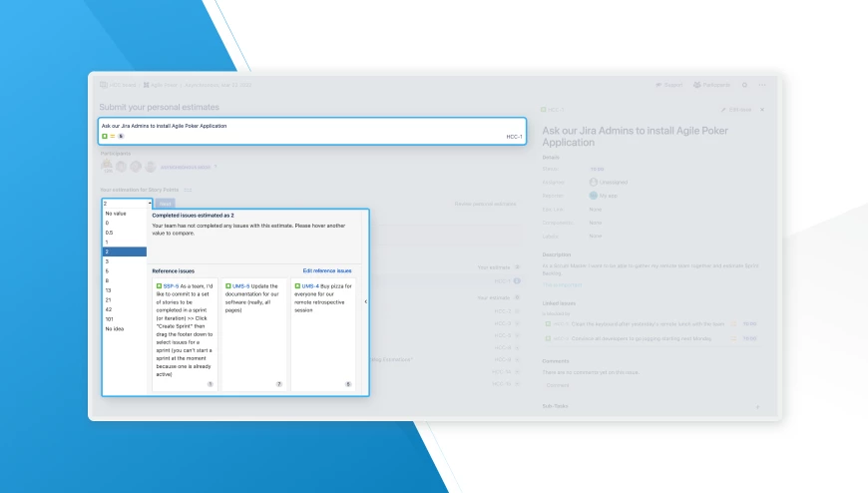The image size is (868, 493).
Task: Click the help icon next to Asynchronous mode
Action: click(216, 167)
